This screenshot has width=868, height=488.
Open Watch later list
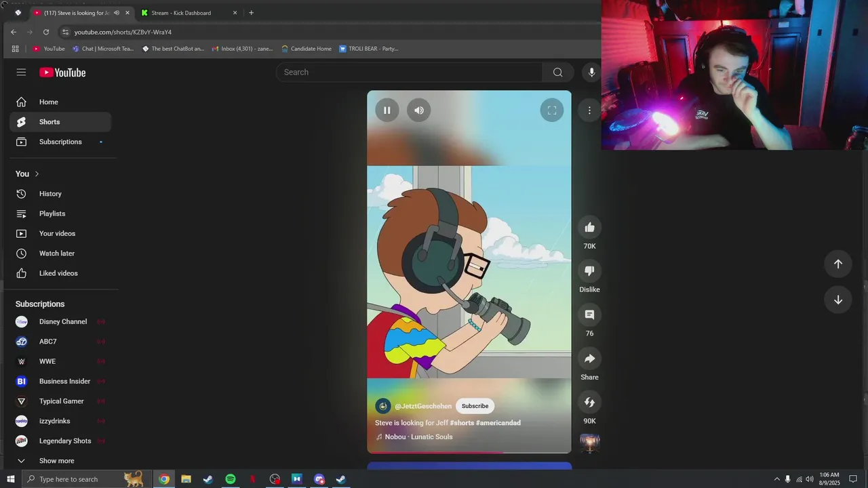click(61, 253)
